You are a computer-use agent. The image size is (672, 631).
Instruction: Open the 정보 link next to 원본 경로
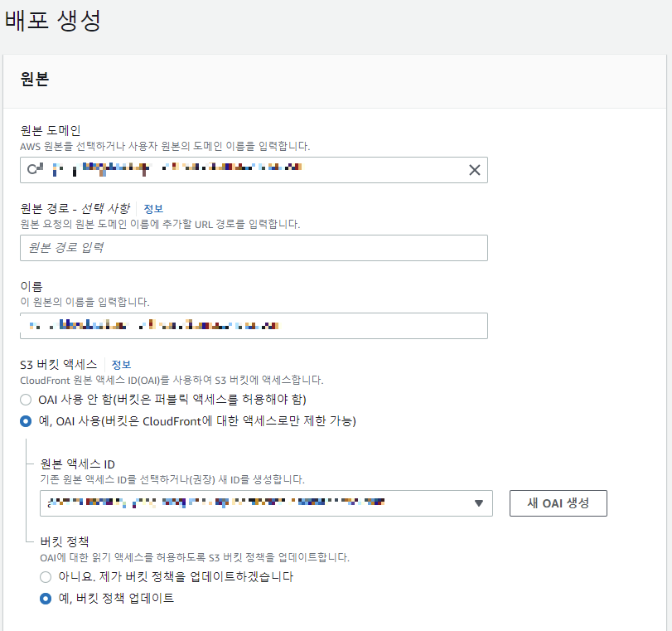[153, 209]
